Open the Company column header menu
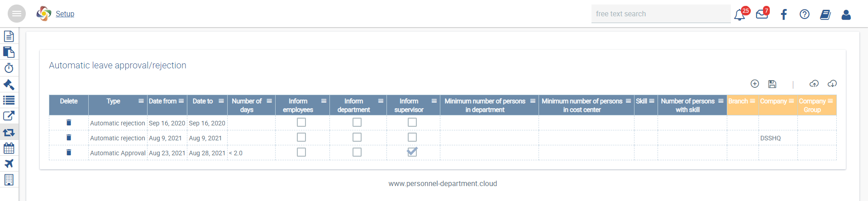This screenshot has width=868, height=201. [x=792, y=101]
